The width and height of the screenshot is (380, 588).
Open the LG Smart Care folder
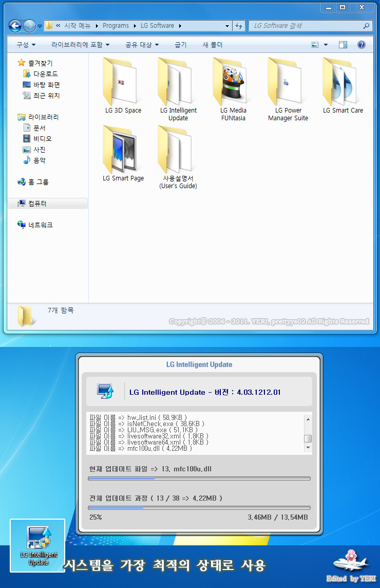(x=343, y=85)
